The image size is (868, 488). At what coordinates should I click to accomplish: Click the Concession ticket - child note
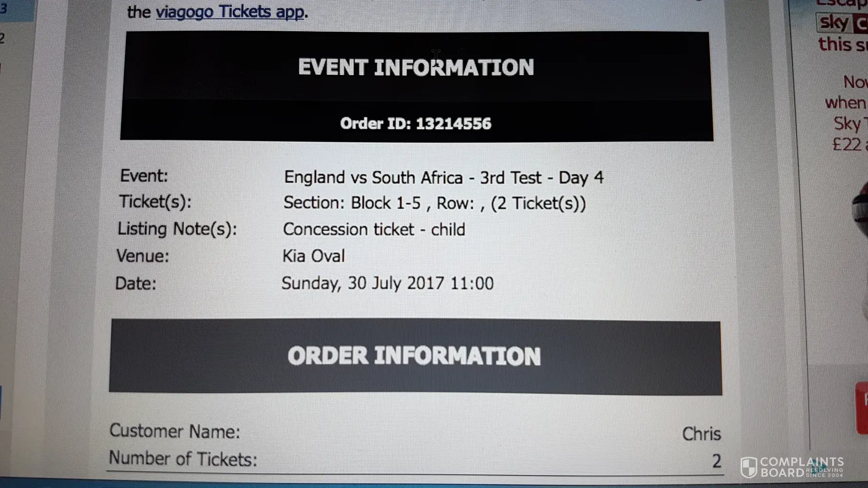point(374,229)
